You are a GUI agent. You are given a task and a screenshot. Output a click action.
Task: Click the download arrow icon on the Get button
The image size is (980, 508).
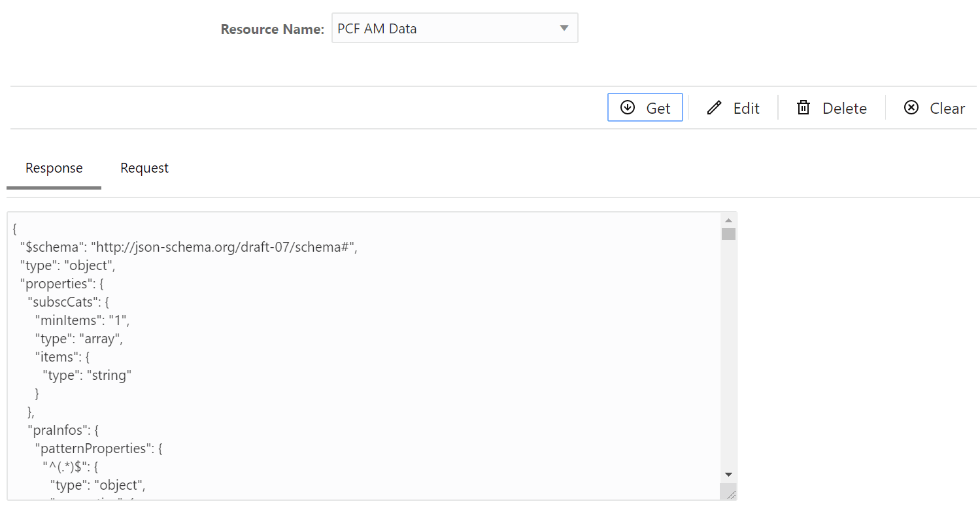pyautogui.click(x=628, y=107)
